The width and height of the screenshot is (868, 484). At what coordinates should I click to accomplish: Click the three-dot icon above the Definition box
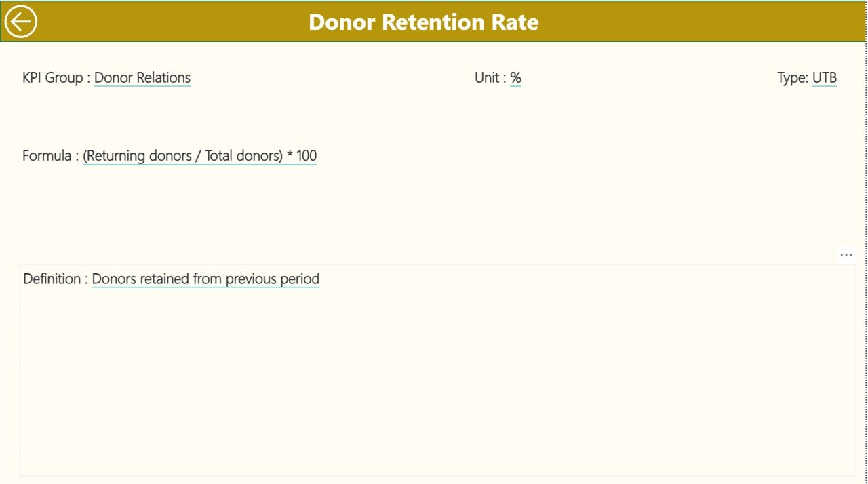(x=846, y=254)
